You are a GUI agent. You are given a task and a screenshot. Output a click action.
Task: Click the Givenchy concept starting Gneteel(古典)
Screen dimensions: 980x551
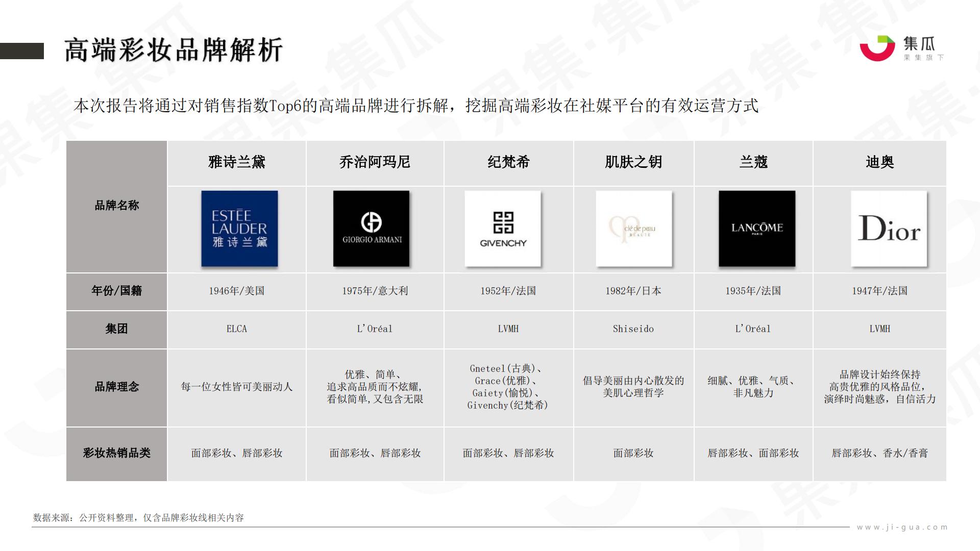coord(508,387)
